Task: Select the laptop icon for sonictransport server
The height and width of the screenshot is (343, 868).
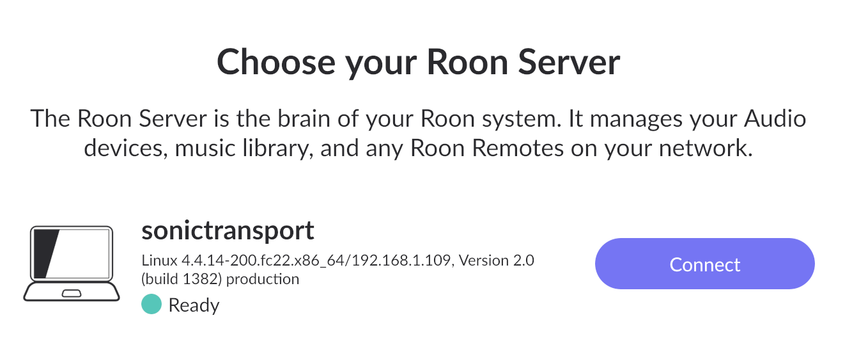Action: click(x=72, y=264)
